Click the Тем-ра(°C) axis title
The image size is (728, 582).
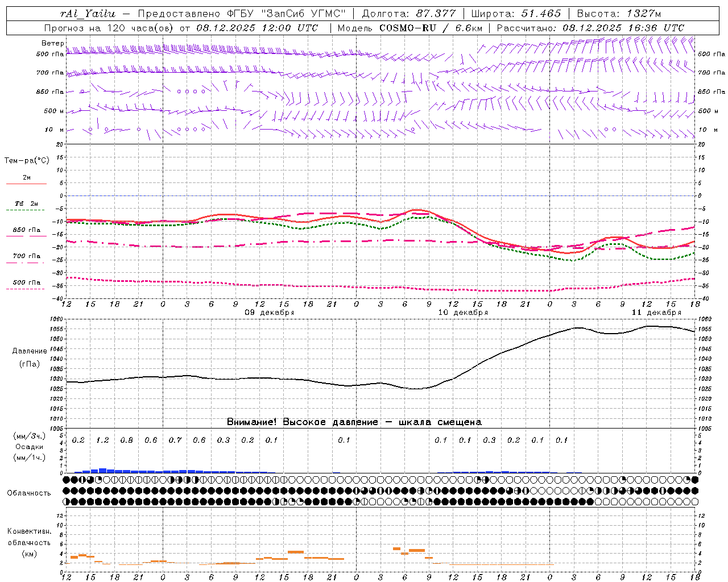pyautogui.click(x=27, y=161)
